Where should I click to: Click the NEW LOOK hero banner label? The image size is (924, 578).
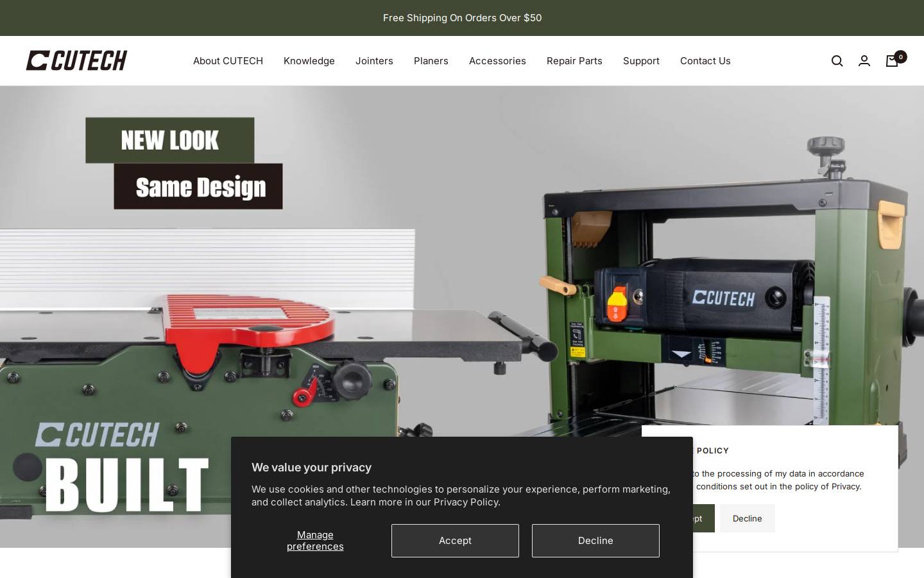coord(170,140)
